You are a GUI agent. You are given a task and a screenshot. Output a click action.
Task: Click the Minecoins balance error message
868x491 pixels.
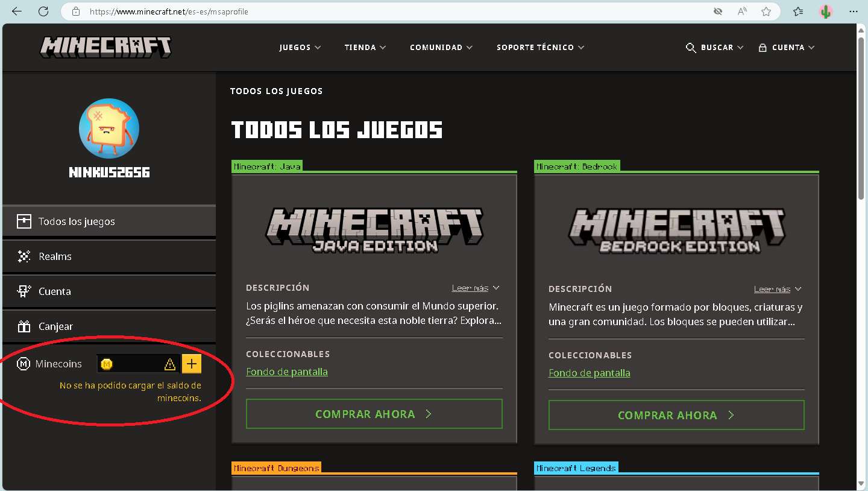pos(130,391)
